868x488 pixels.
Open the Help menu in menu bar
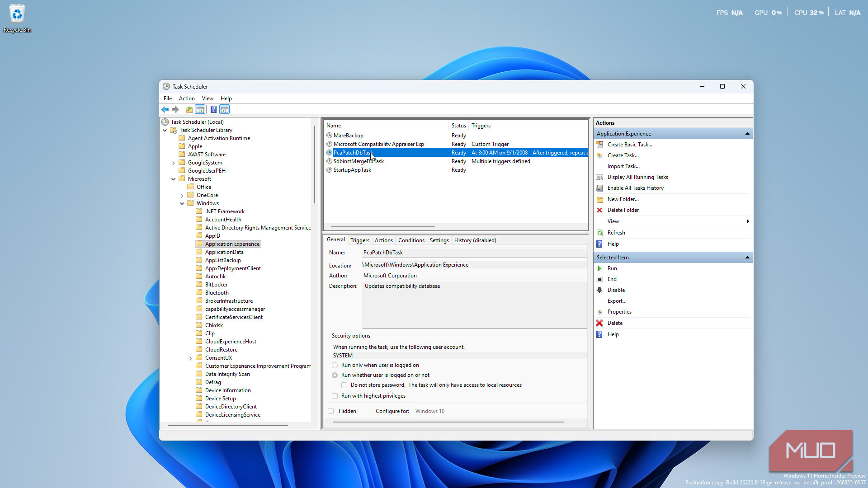coord(226,99)
